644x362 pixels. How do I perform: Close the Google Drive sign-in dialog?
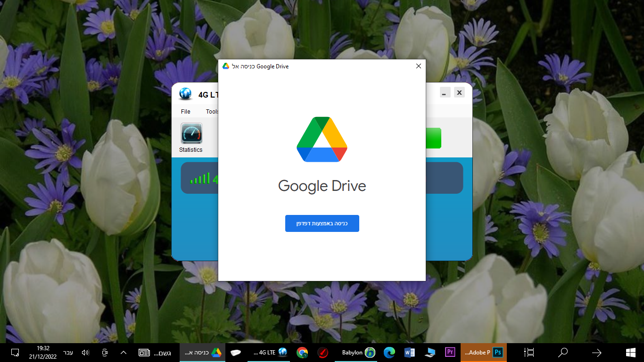coord(418,66)
